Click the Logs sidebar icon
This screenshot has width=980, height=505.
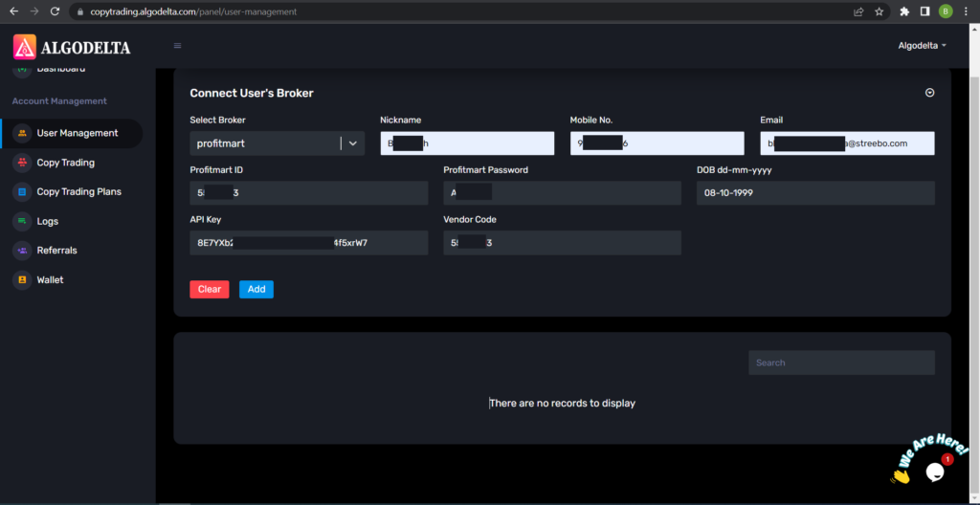click(22, 221)
